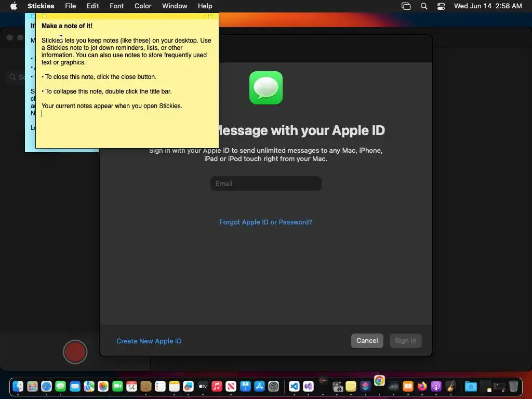Open the Edit menu
The width and height of the screenshot is (532, 399).
(x=92, y=6)
